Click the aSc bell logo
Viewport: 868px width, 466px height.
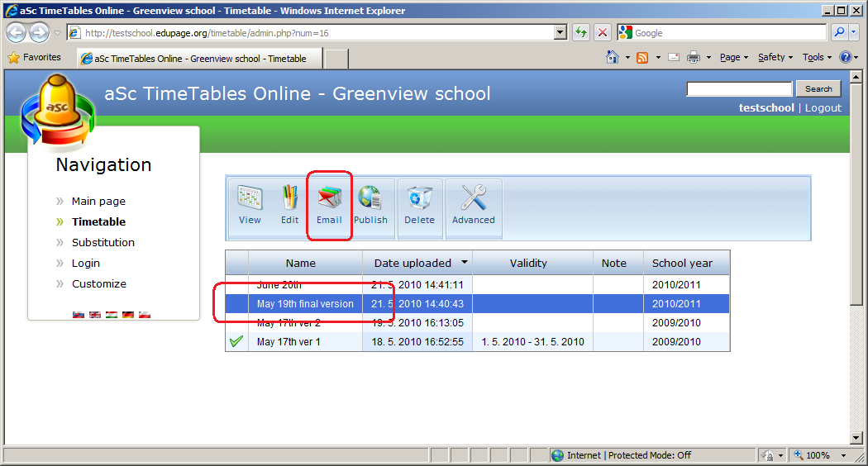[x=57, y=111]
